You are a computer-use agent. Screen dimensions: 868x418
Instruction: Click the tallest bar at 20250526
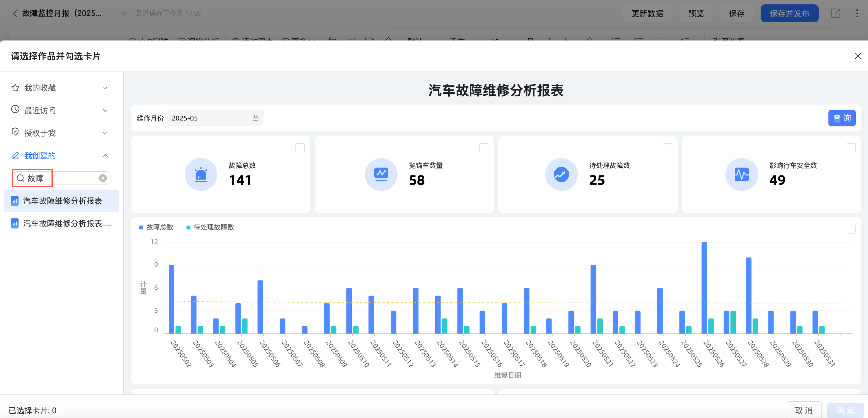coord(704,288)
